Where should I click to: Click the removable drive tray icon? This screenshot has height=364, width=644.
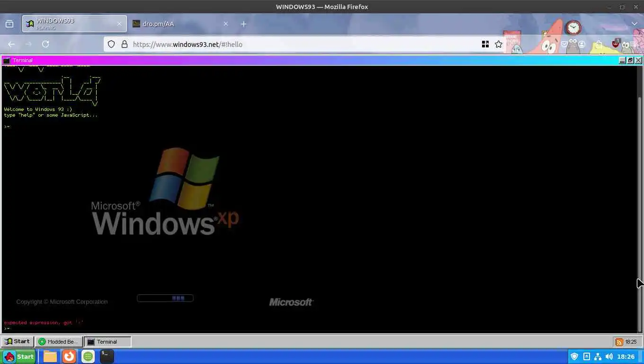(x=586, y=356)
